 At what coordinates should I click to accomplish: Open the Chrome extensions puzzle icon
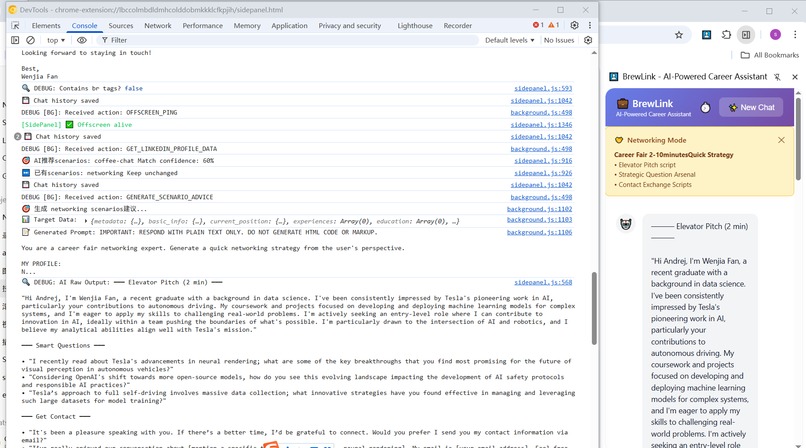(x=726, y=35)
